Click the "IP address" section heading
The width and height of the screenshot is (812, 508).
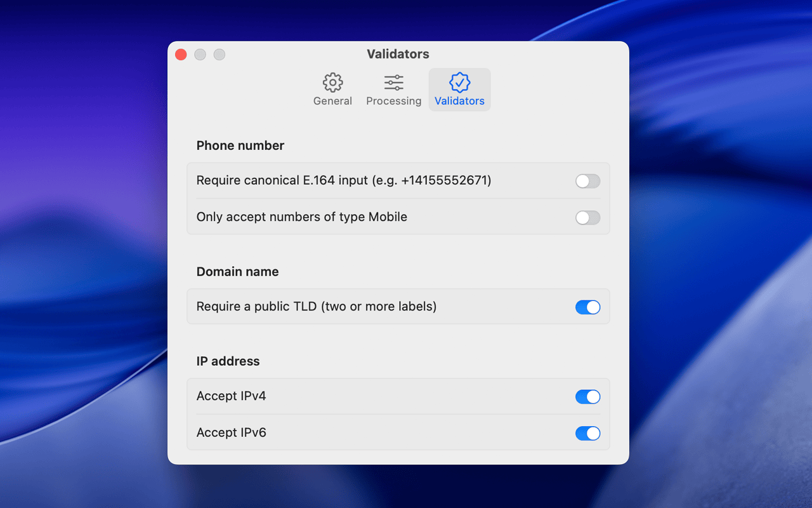tap(228, 361)
